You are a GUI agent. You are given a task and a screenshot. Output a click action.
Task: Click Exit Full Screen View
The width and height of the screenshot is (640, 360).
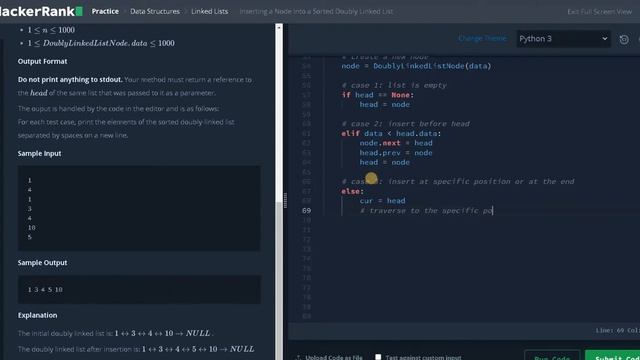click(x=599, y=11)
